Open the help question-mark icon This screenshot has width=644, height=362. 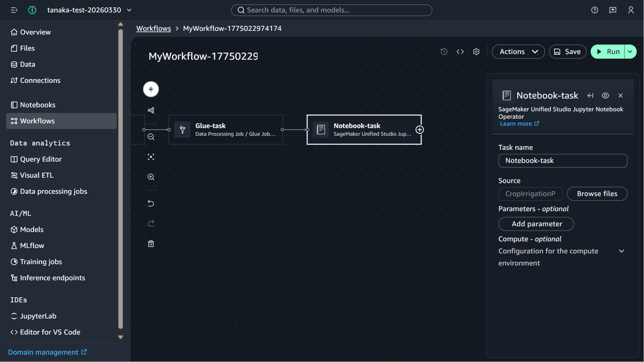coord(595,10)
